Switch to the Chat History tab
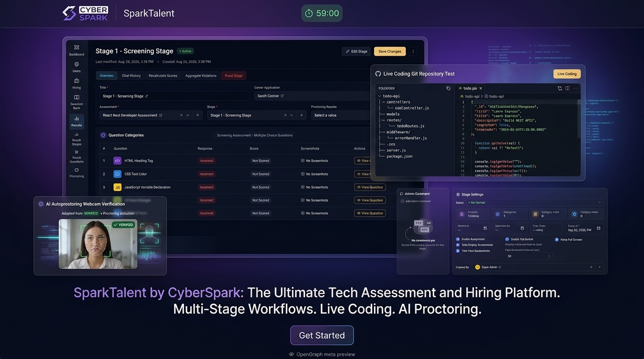644x359 pixels. pos(131,76)
